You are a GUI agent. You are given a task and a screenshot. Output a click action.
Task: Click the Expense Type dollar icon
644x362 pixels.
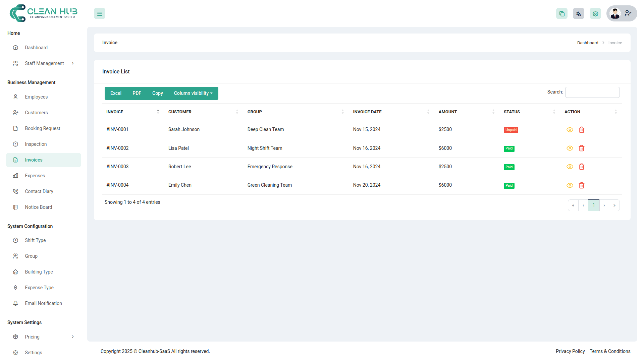click(15, 288)
